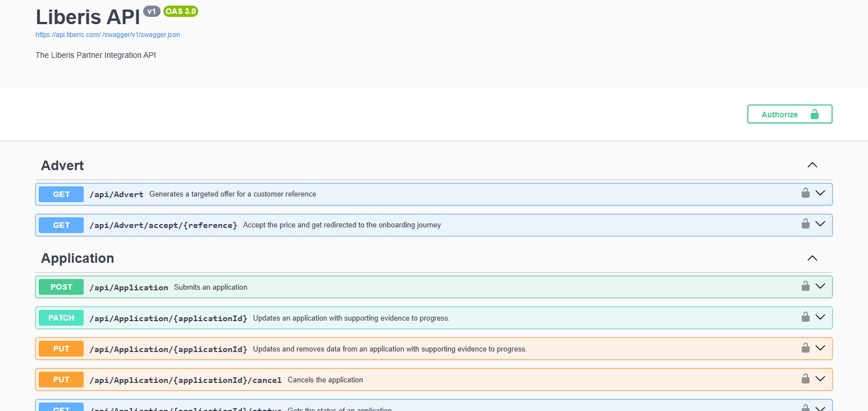Collapse the Advert section chevron
The height and width of the screenshot is (411, 868).
point(812,165)
